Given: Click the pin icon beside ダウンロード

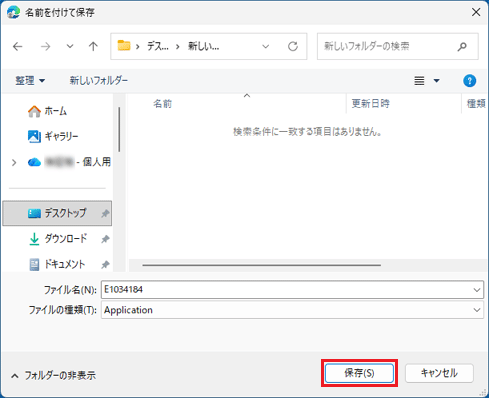Looking at the screenshot, I should point(105,239).
